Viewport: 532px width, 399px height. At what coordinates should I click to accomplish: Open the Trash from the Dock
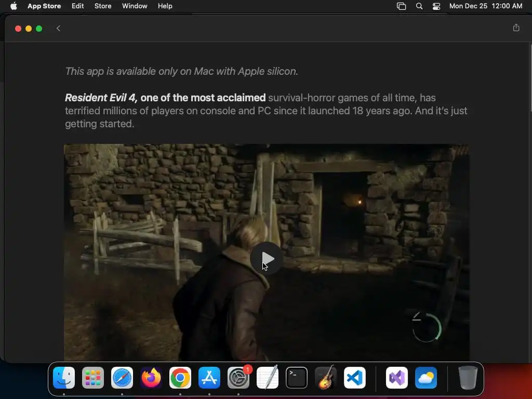click(x=468, y=378)
